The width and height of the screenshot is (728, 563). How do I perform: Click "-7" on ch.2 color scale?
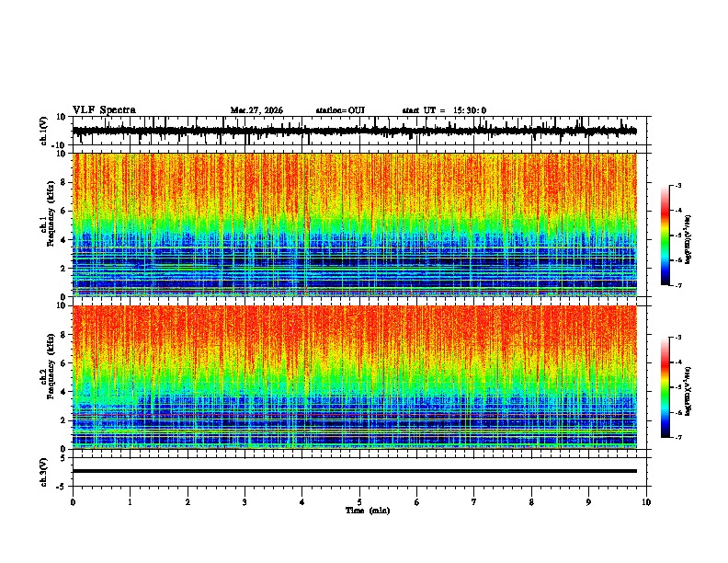click(678, 437)
